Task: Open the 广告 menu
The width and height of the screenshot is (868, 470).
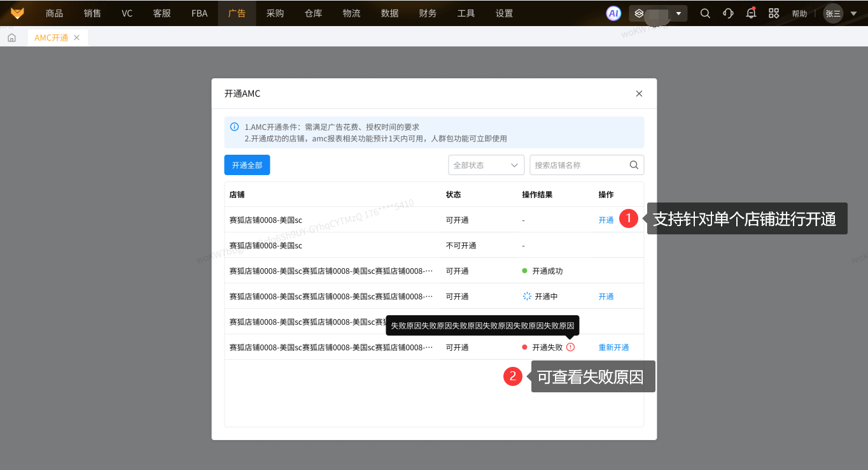Action: (x=237, y=13)
